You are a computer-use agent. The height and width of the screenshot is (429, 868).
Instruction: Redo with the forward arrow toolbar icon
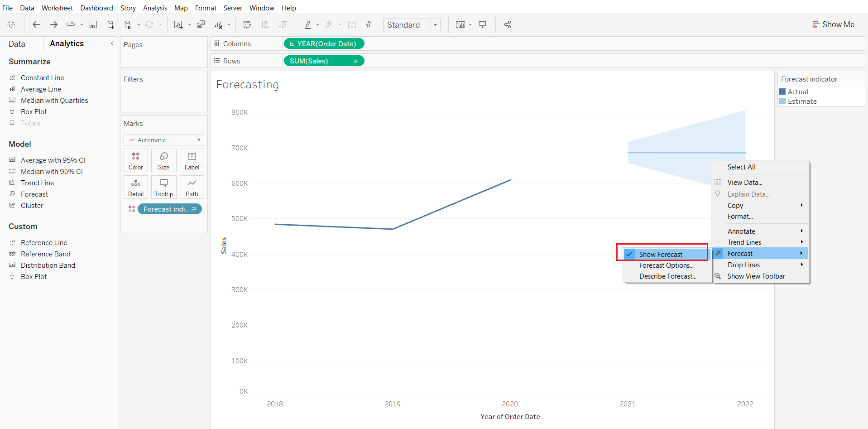[x=53, y=24]
